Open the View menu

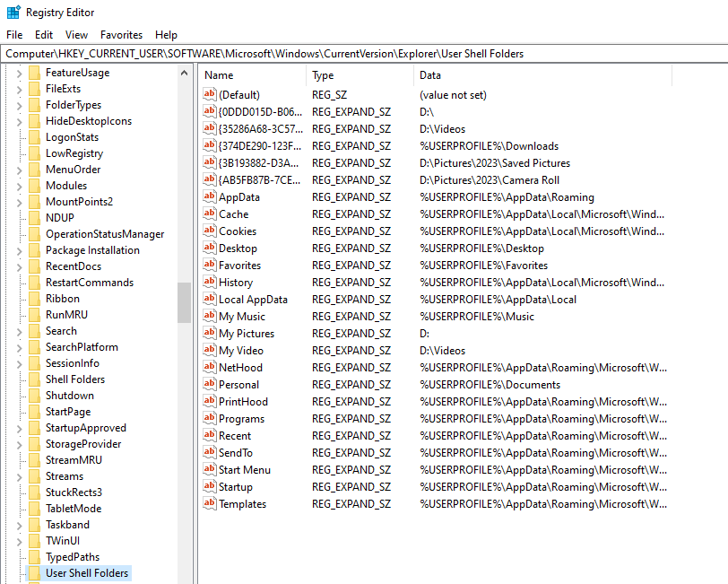tap(76, 35)
